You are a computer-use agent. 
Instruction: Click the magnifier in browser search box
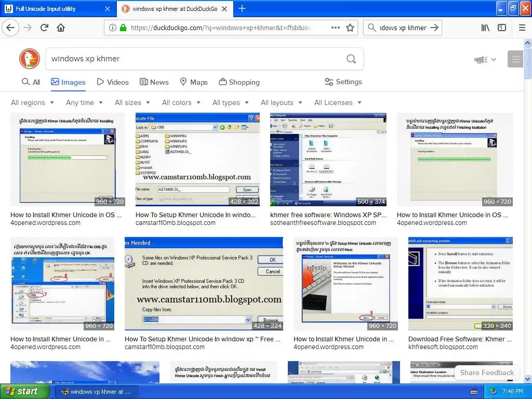372,28
